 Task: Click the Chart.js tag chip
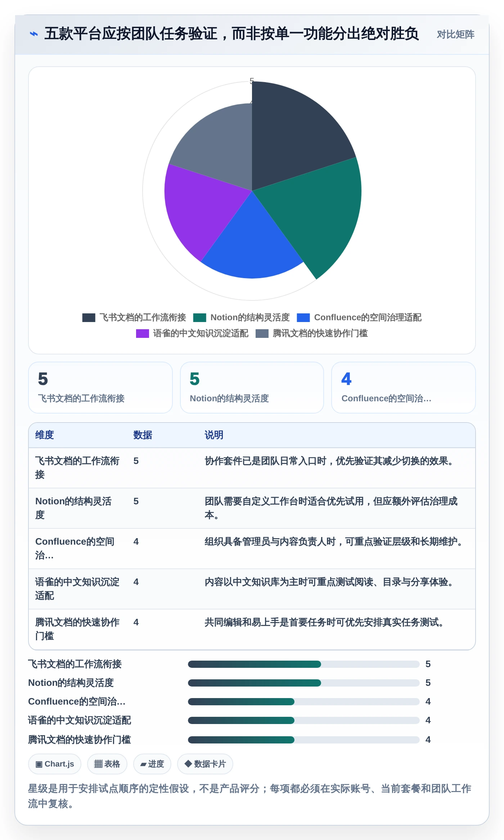coord(55,764)
